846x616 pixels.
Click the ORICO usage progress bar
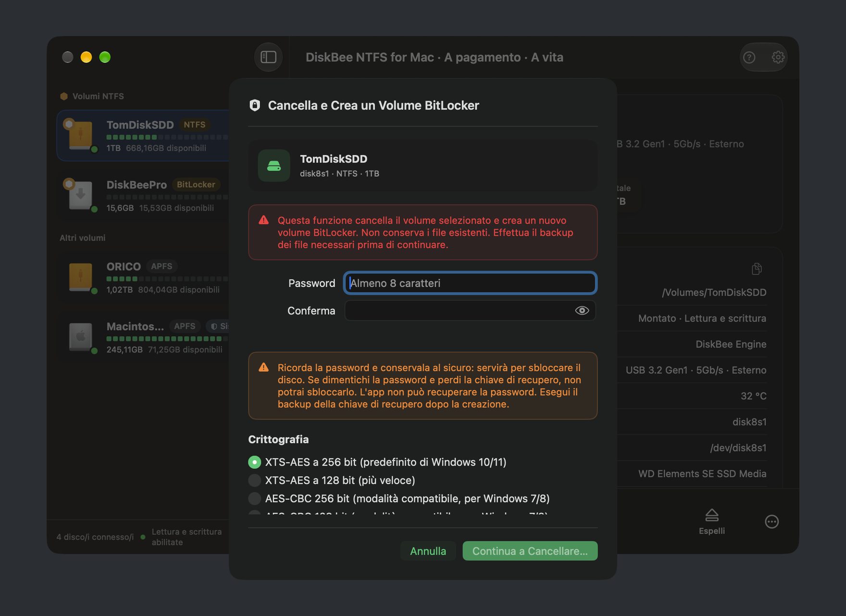coord(167,279)
